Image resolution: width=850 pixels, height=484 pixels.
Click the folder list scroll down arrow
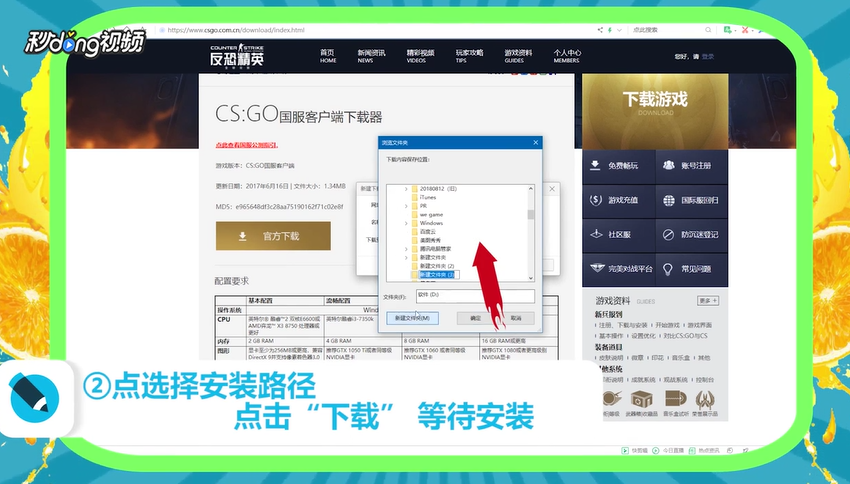pos(531,278)
